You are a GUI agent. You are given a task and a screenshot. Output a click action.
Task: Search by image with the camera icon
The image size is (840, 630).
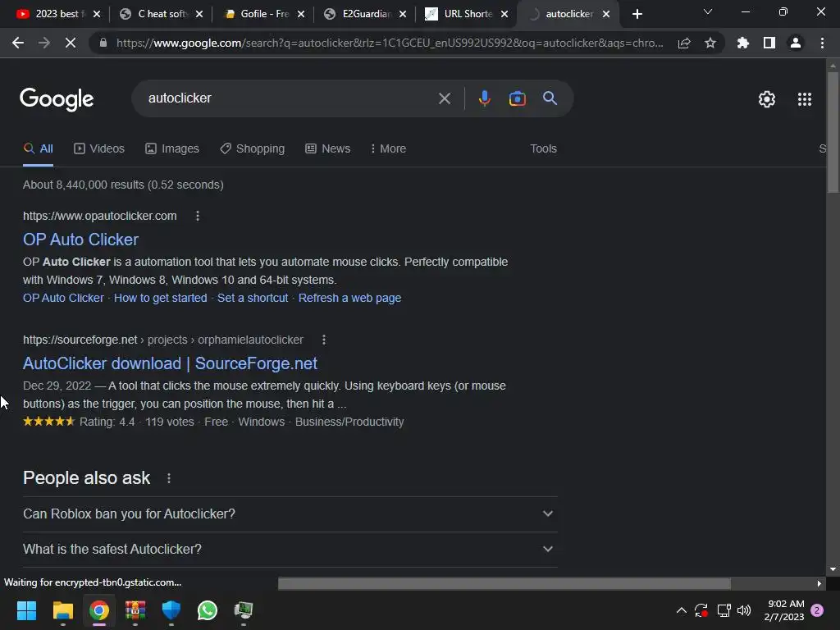[x=517, y=98]
